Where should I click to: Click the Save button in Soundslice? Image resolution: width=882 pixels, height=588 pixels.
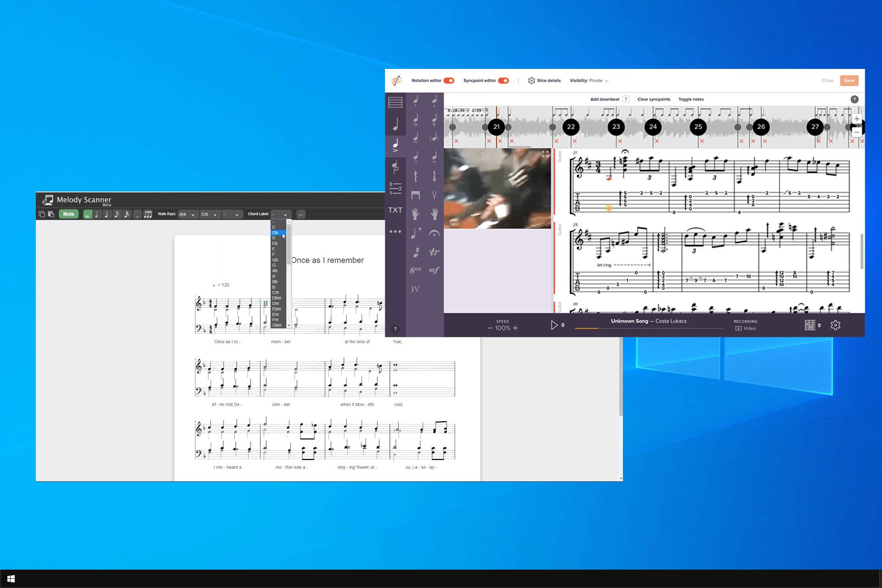pos(849,80)
